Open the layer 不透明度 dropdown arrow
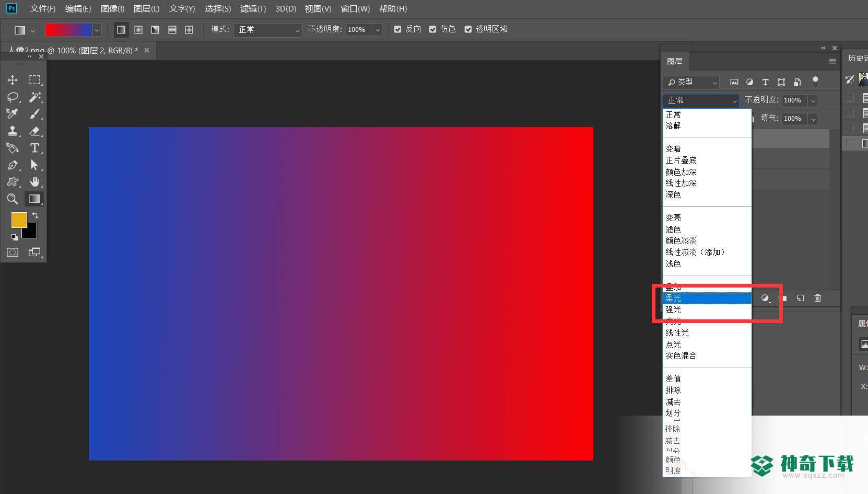The height and width of the screenshot is (494, 868). pyautogui.click(x=813, y=100)
